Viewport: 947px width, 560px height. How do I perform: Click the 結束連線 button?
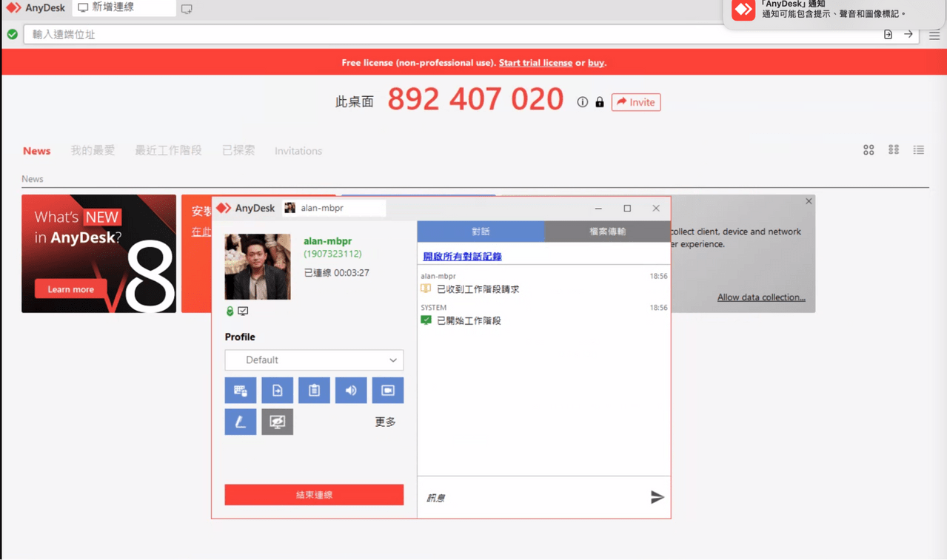(314, 495)
